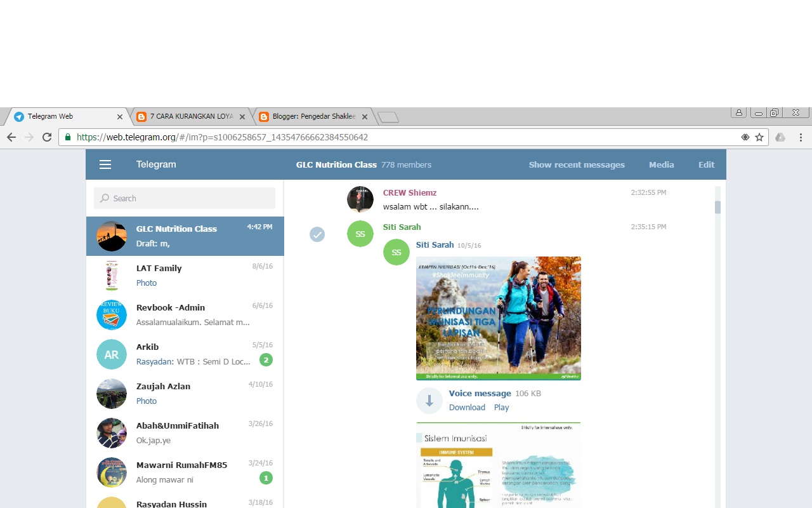Click the sidebar Search input field
Image resolution: width=812 pixels, height=508 pixels.
(185, 198)
